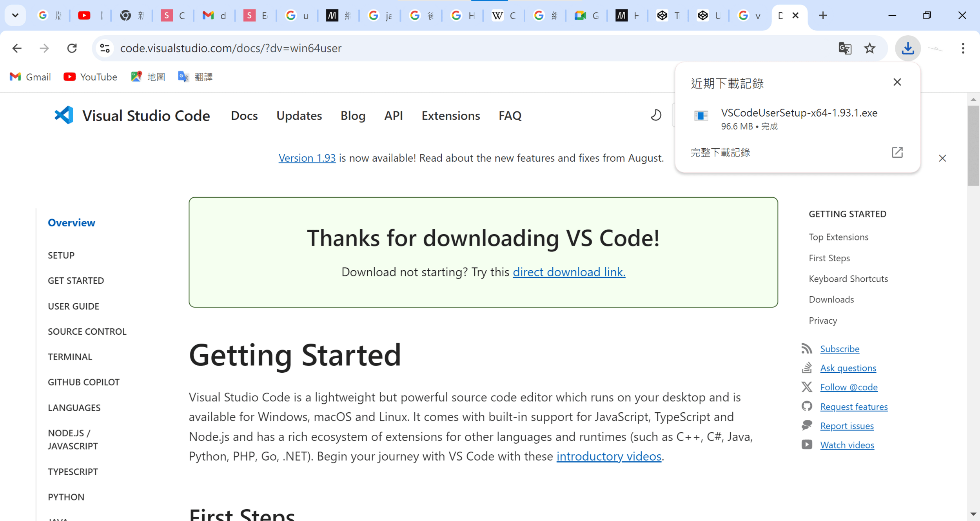Dismiss the version announcement banner
Screen dimensions: 980x521
coord(942,158)
